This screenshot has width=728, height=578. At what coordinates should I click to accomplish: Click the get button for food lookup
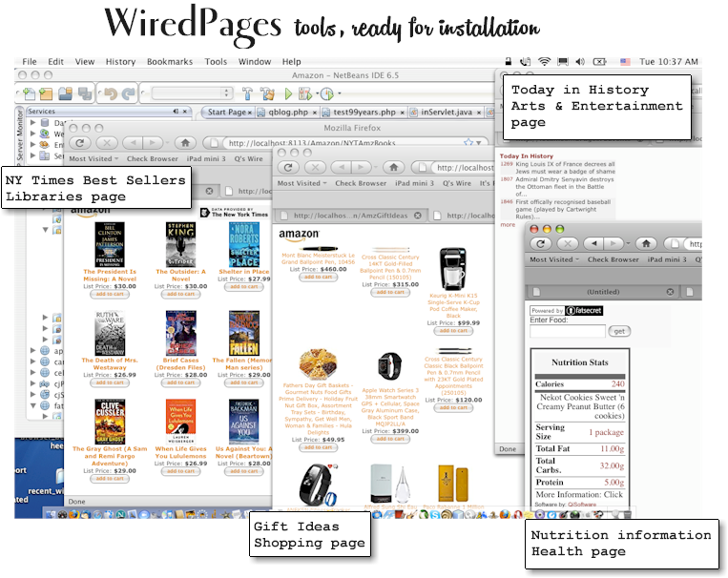tap(619, 332)
